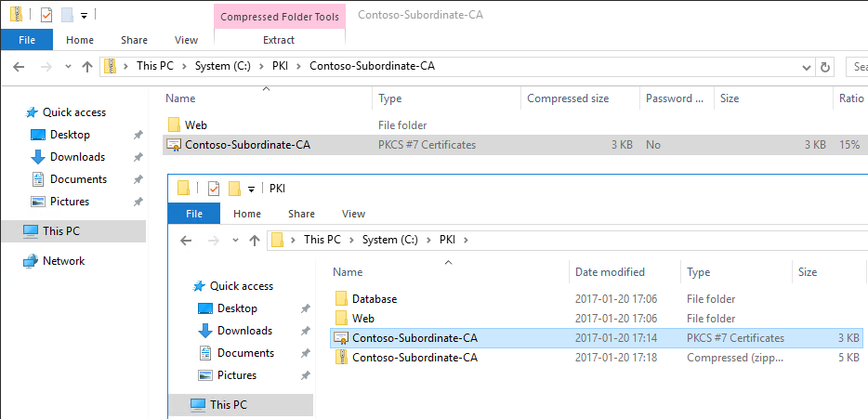Open Network in outer navigation pane
The image size is (868, 419).
pos(64,261)
